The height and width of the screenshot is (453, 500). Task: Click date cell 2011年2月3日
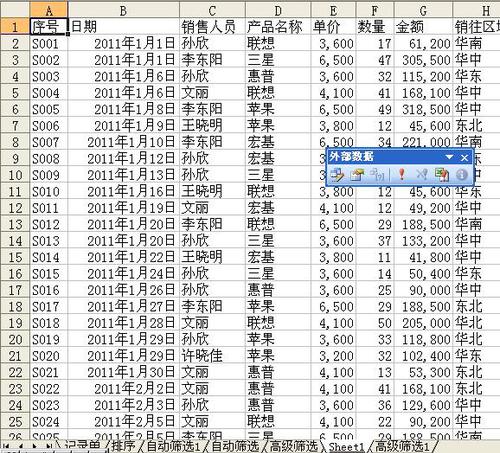coord(124,405)
